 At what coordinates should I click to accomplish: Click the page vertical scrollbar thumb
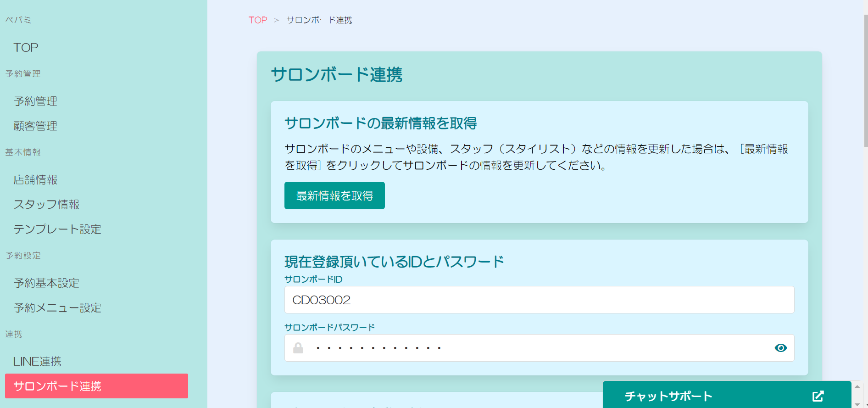point(865,80)
